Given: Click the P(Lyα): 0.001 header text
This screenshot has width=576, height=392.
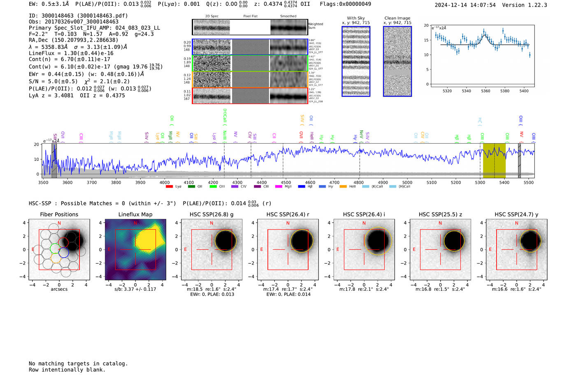Looking at the screenshot, I should click(x=179, y=4).
